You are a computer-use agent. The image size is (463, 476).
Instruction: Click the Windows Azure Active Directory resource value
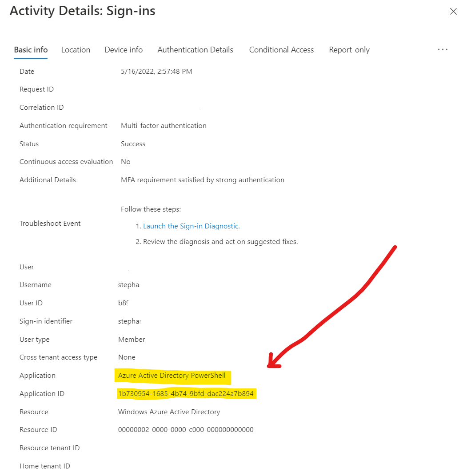click(x=169, y=412)
